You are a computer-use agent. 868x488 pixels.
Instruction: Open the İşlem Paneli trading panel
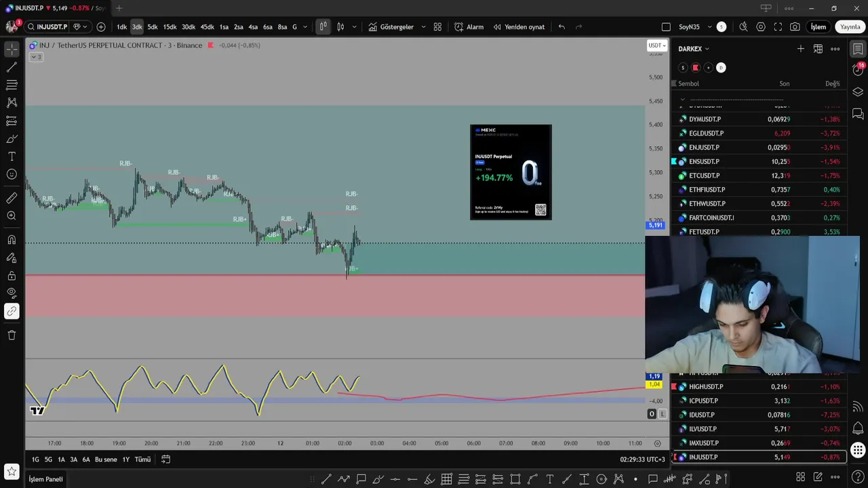pyautogui.click(x=45, y=479)
